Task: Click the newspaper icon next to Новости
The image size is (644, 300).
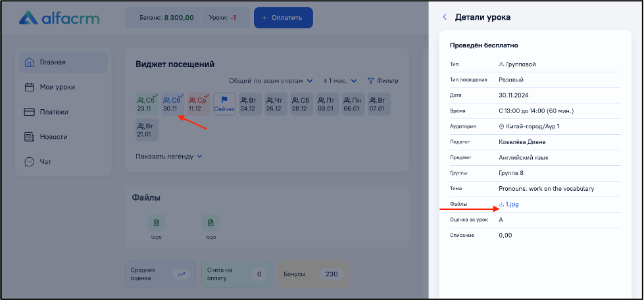Action: (x=29, y=137)
